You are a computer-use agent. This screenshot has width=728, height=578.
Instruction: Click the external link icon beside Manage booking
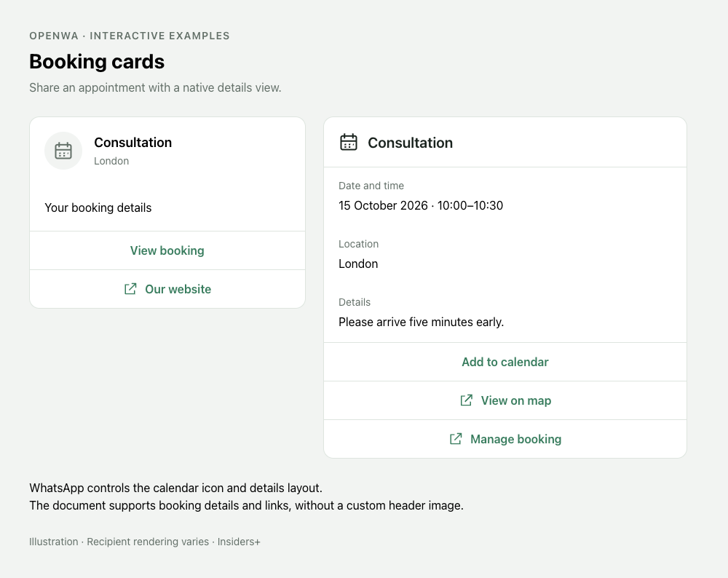(456, 439)
